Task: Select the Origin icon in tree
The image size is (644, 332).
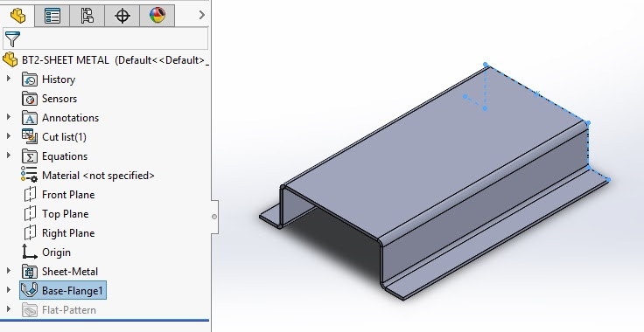Action: [30, 252]
